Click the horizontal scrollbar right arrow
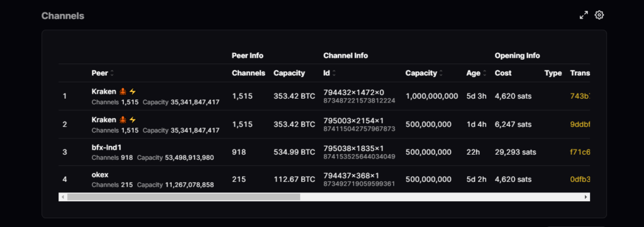Viewport: 644px width, 227px height. (586, 197)
